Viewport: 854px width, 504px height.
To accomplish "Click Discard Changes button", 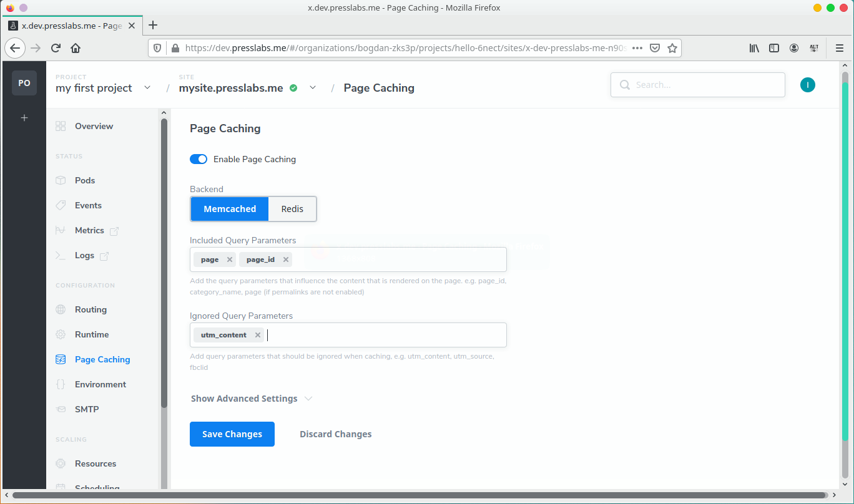I will point(336,434).
